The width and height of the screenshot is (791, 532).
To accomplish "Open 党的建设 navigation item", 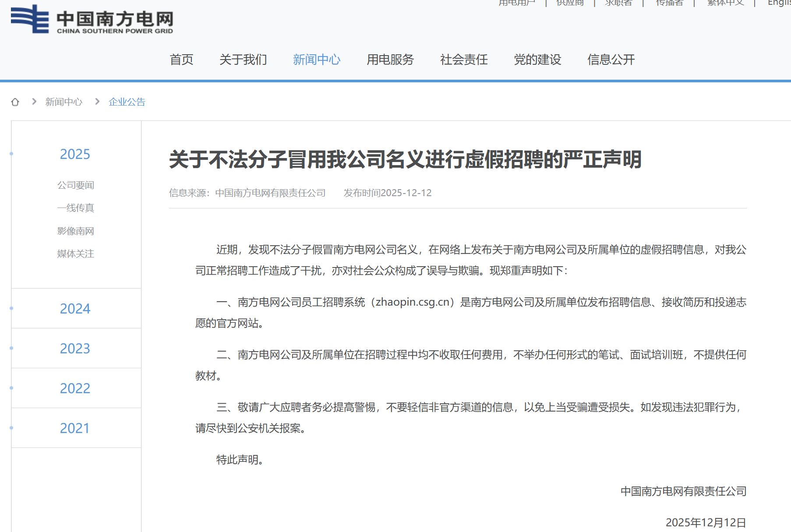I will point(537,60).
